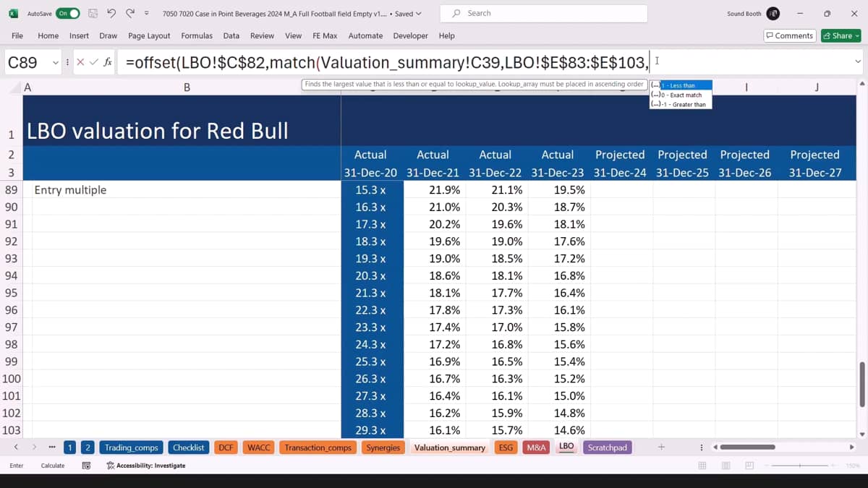
Task: Open the M&A sheet tab
Action: (x=536, y=448)
